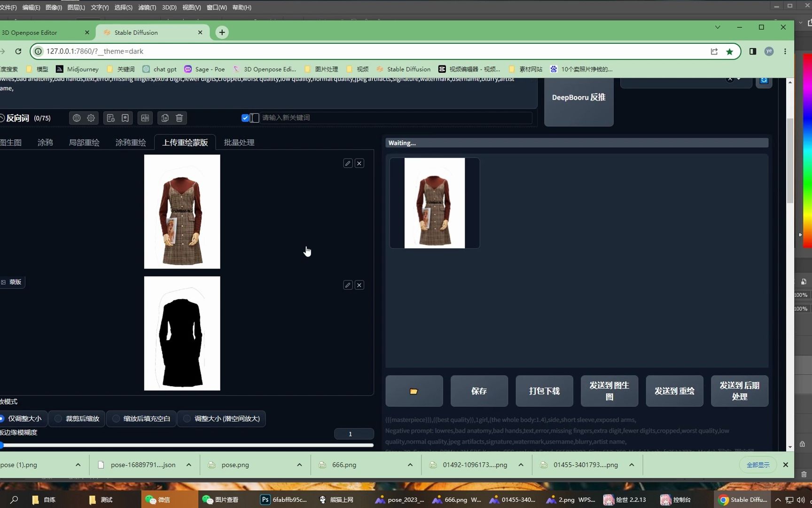Expand the 666.png download entry

(x=409, y=465)
